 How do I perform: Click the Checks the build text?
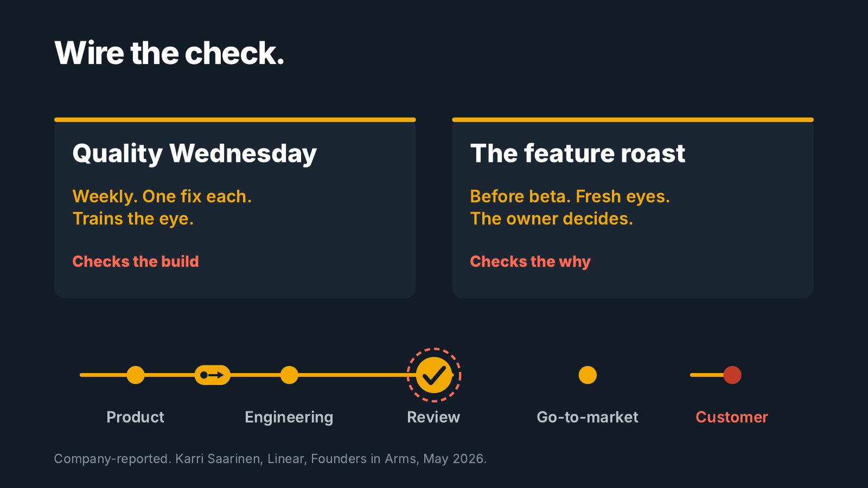point(136,261)
